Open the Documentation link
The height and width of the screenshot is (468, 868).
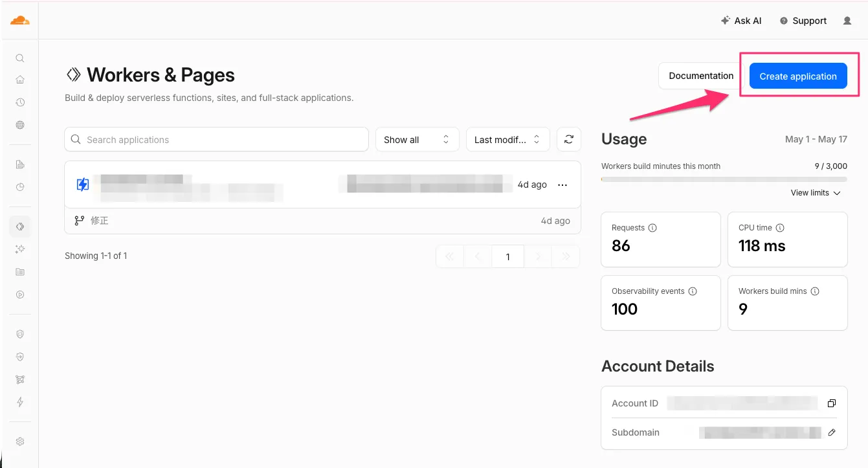(701, 76)
